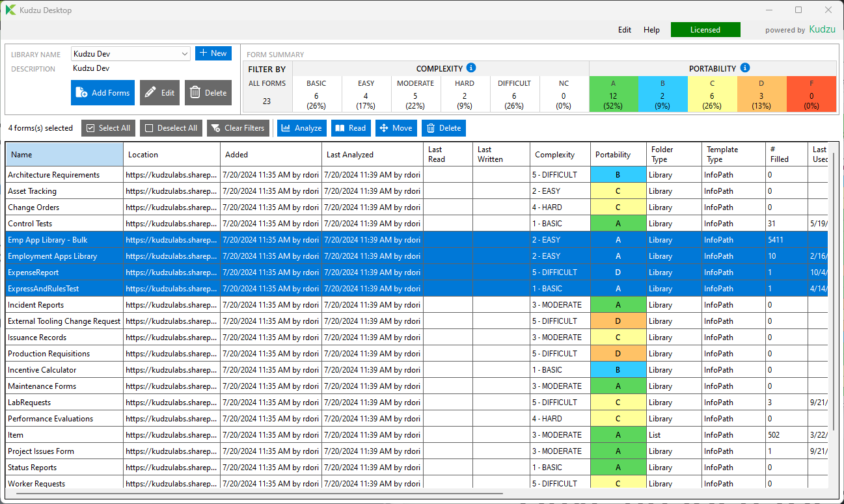Sort by the Name column header

pos(64,155)
